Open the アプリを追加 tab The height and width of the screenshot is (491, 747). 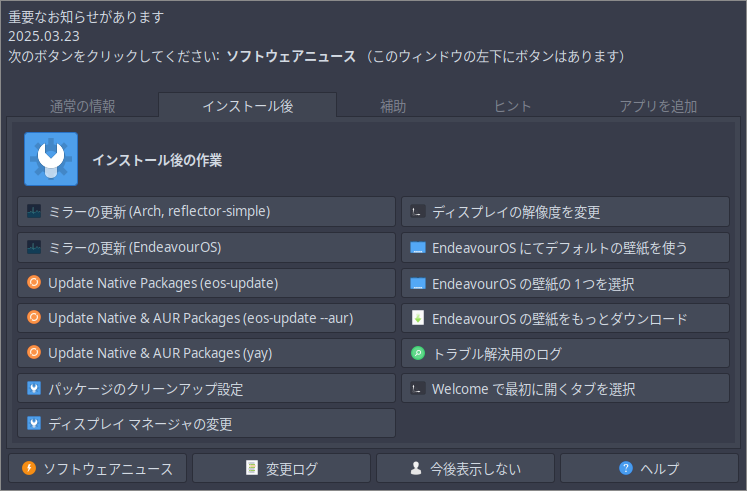658,106
